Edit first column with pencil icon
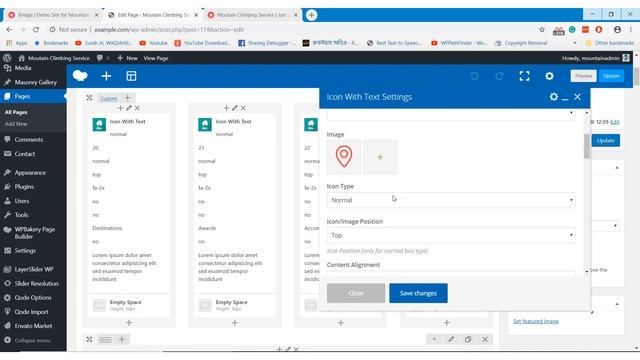The height and width of the screenshot is (360, 640). (129, 108)
